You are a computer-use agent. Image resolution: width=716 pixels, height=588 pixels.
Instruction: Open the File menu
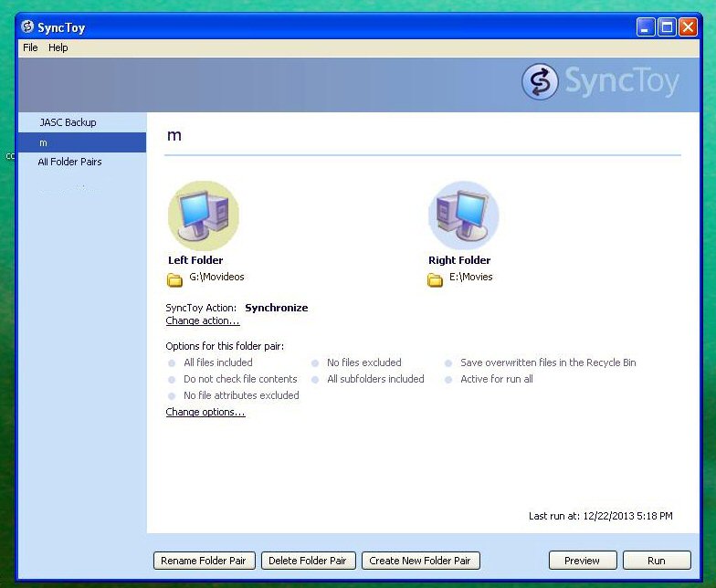[30, 47]
